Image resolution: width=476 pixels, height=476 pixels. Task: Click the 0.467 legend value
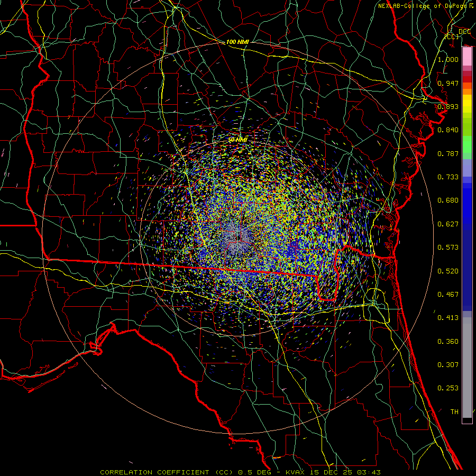pyautogui.click(x=448, y=295)
